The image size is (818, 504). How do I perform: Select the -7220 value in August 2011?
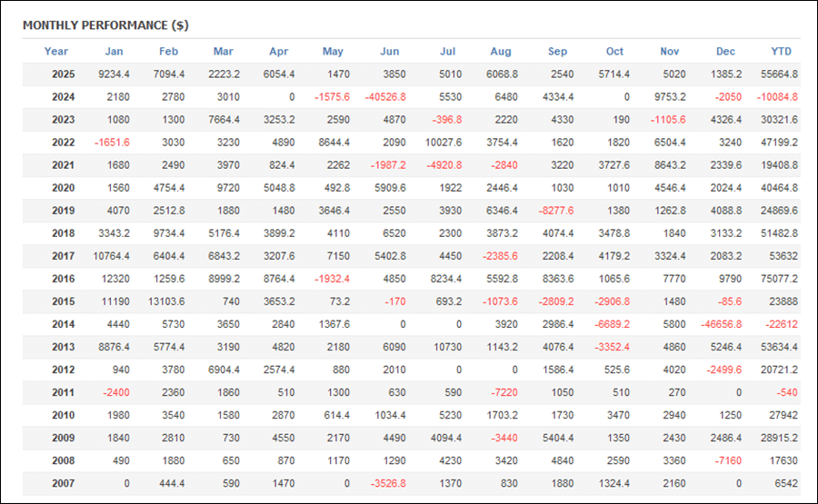pyautogui.click(x=504, y=392)
